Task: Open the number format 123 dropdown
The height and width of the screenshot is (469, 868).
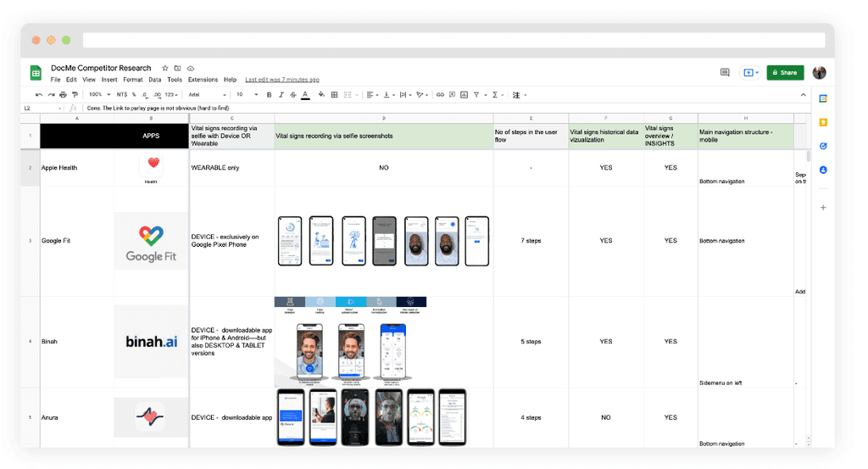Action: (x=171, y=95)
